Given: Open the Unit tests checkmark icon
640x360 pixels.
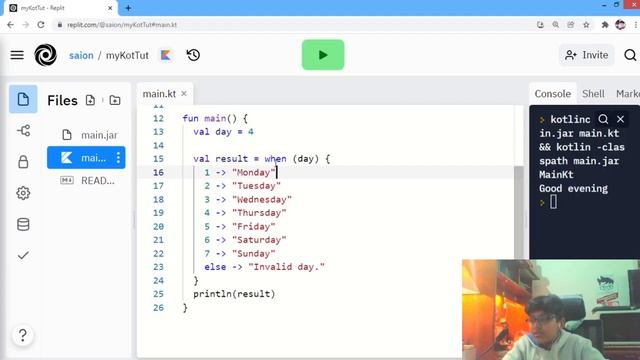Looking at the screenshot, I should (23, 256).
